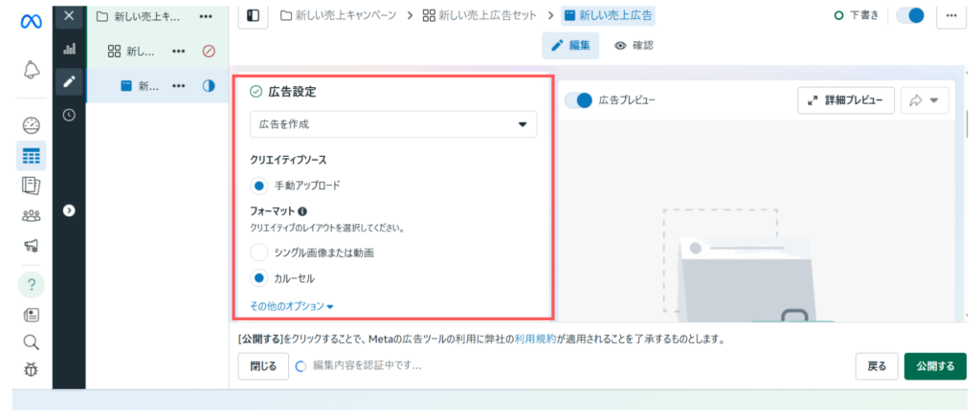Open the account overview gauge icon
This screenshot has width=980, height=416.
[x=31, y=125]
